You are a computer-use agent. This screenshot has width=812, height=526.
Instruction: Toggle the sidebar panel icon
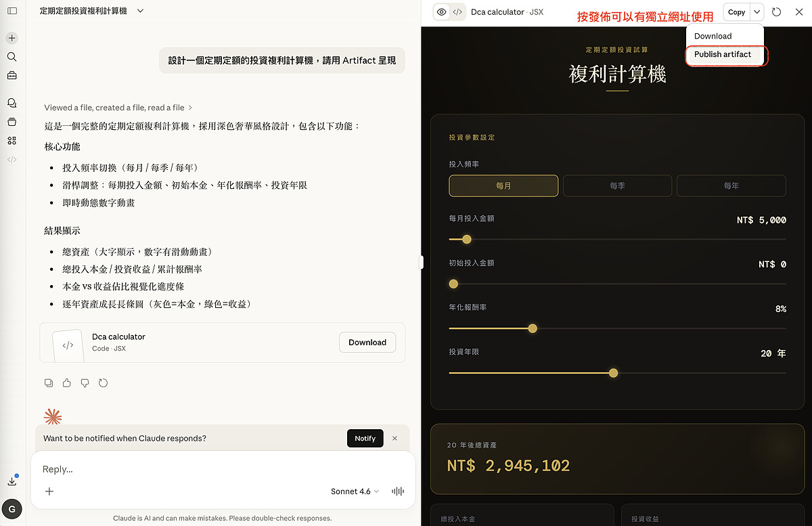coord(11,11)
